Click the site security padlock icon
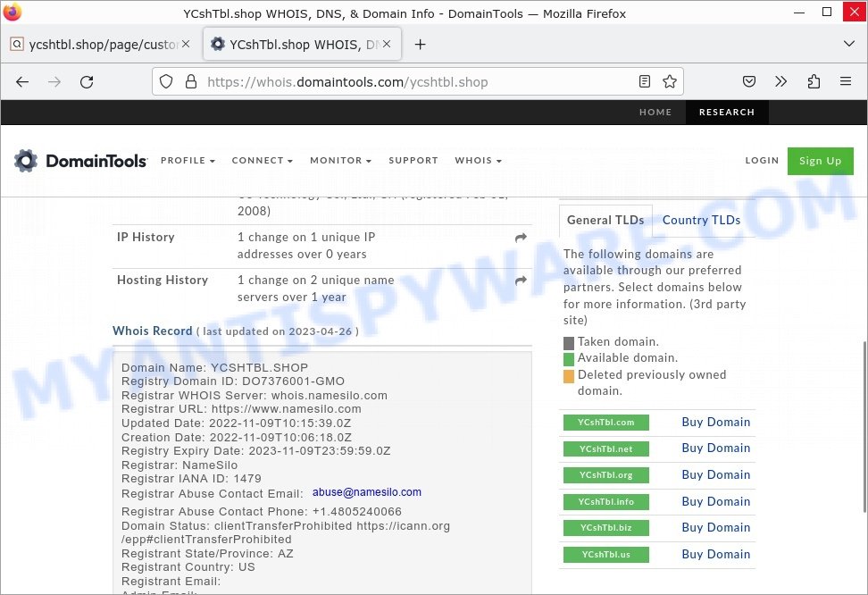The image size is (868, 595). (x=191, y=82)
